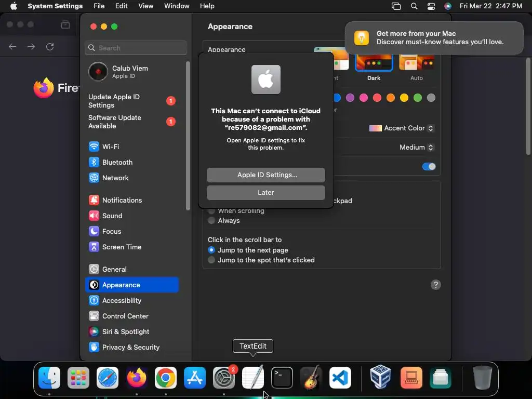Open Visual Studio Code from the Dock

tap(340, 378)
